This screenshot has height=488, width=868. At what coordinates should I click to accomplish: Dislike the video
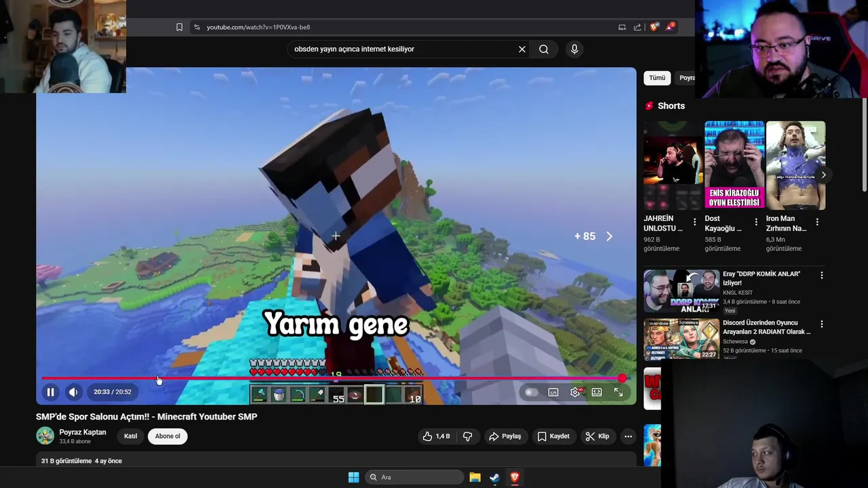[x=468, y=436]
